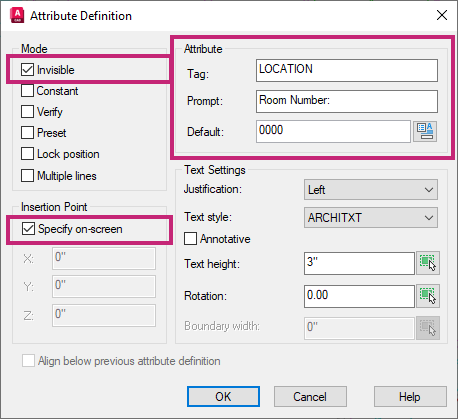The width and height of the screenshot is (458, 419).
Task: Tick the Lock position checkbox
Action: click(x=27, y=154)
